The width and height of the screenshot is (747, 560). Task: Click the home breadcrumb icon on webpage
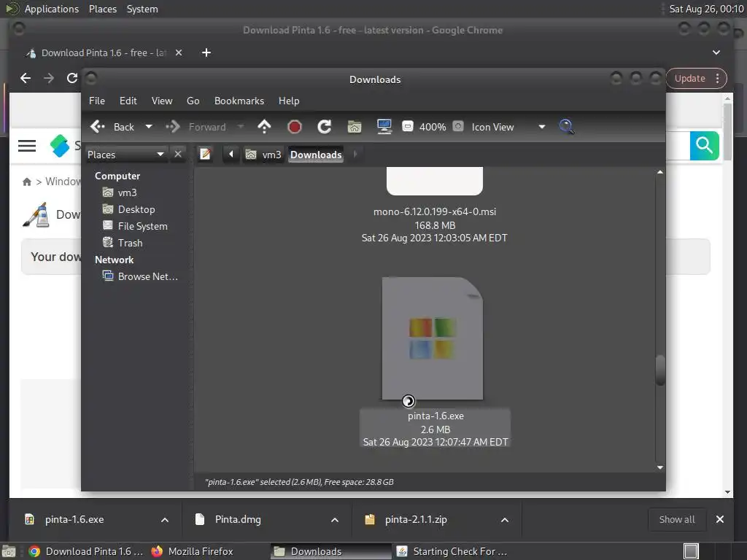(x=27, y=182)
